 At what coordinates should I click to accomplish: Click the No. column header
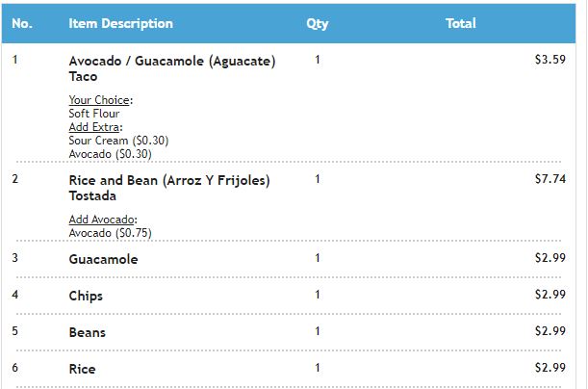click(22, 24)
